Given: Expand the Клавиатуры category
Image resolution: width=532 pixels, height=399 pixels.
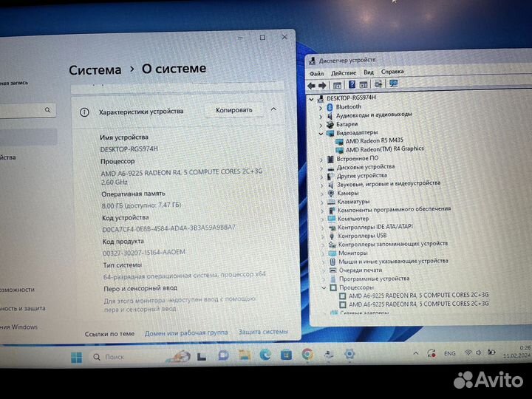Looking at the screenshot, I should pyautogui.click(x=322, y=202).
